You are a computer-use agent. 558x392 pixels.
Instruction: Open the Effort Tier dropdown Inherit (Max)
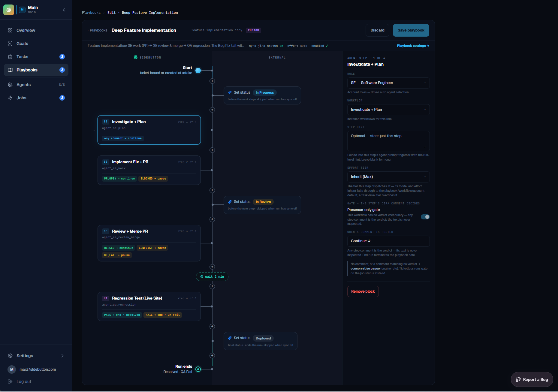[388, 177]
